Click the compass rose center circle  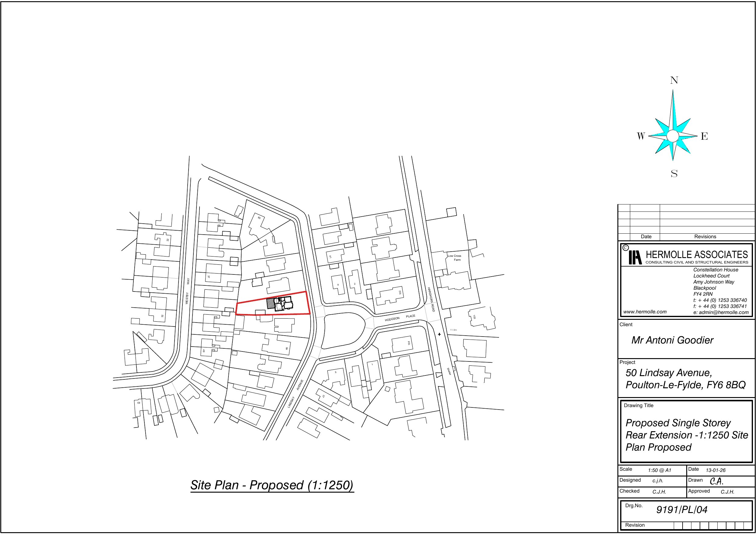tap(673, 136)
